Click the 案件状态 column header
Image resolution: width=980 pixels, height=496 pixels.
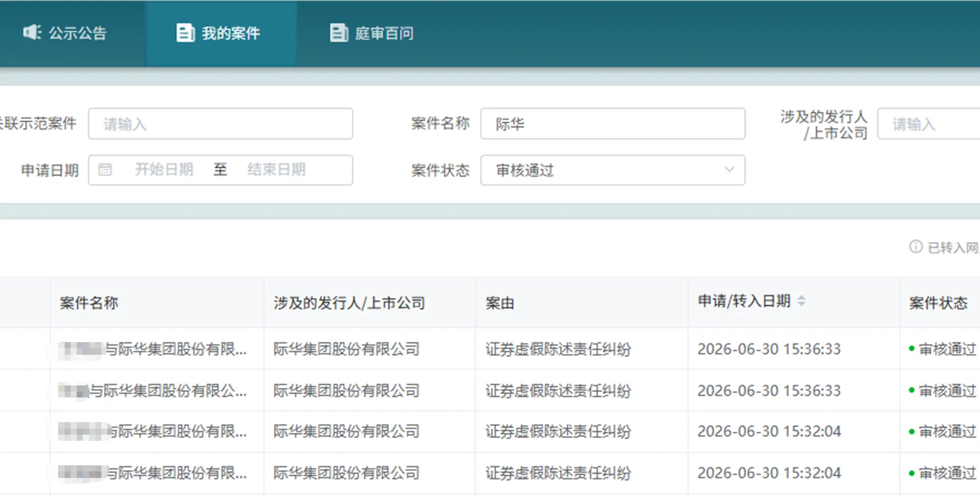[x=938, y=303]
